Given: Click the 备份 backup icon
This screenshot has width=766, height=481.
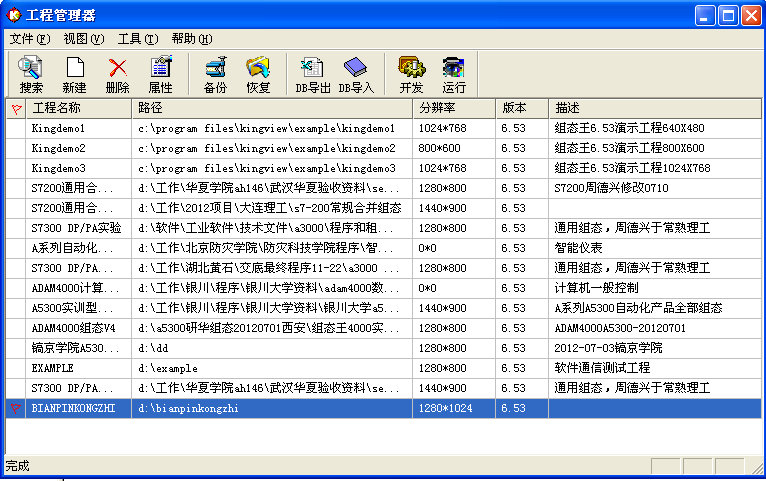Looking at the screenshot, I should tap(215, 74).
